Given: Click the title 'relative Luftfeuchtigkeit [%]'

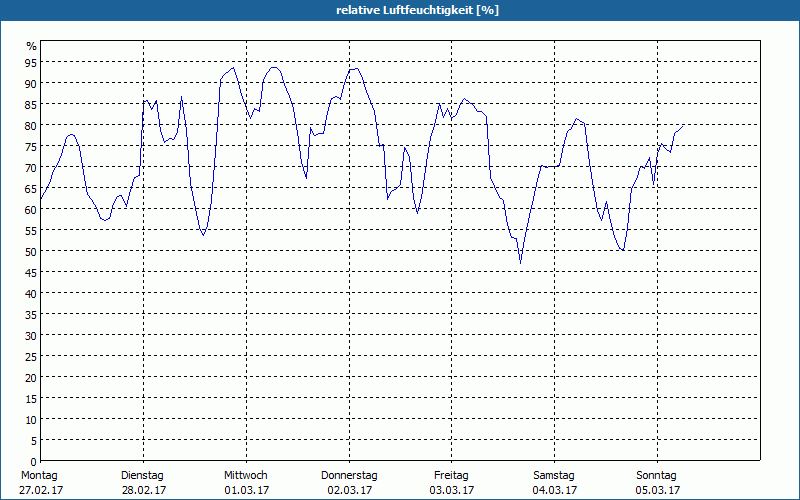Looking at the screenshot, I should (417, 10).
